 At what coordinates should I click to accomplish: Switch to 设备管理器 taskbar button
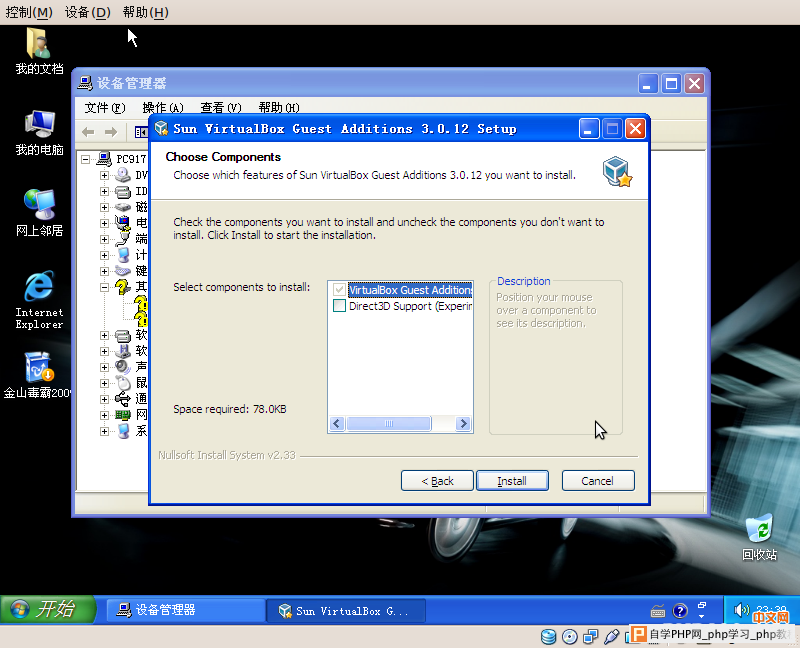click(x=185, y=610)
